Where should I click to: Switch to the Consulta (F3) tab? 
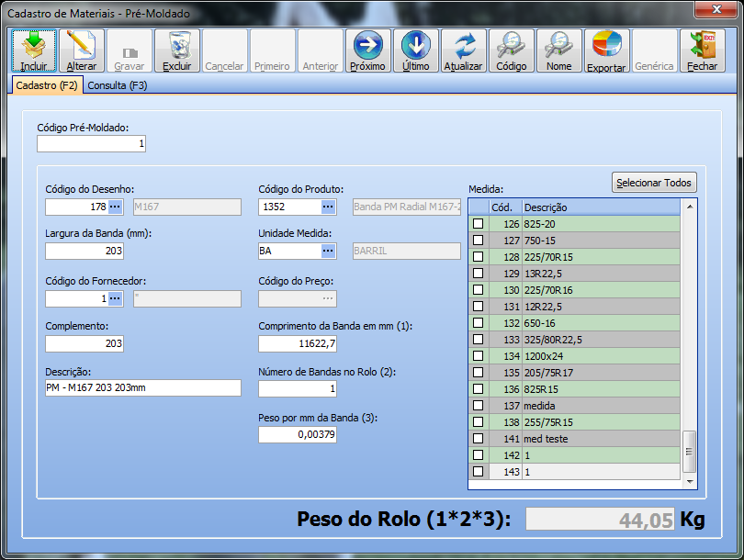[118, 85]
